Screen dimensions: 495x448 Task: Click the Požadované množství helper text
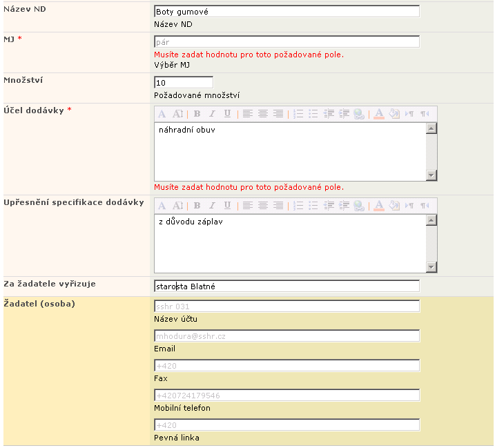(x=197, y=95)
